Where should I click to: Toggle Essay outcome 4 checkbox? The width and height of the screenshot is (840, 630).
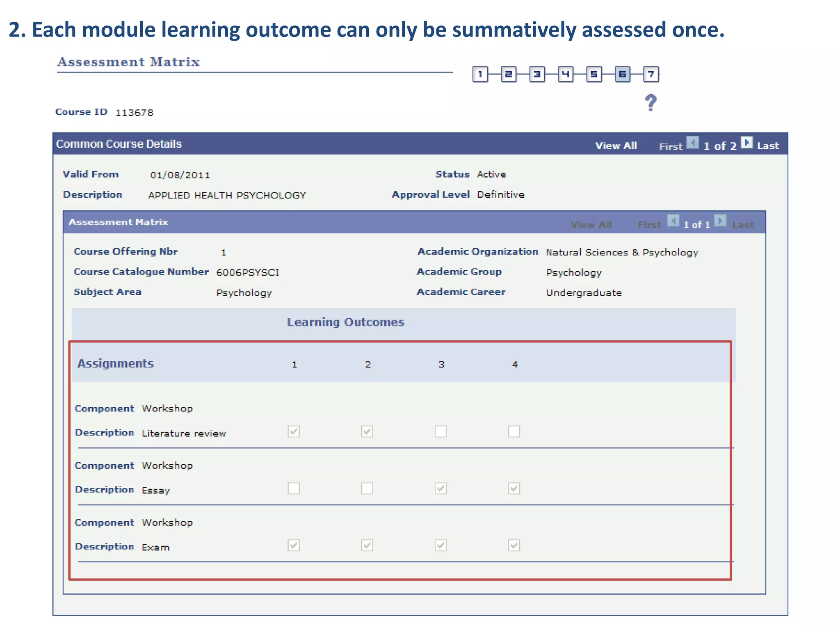(x=514, y=488)
